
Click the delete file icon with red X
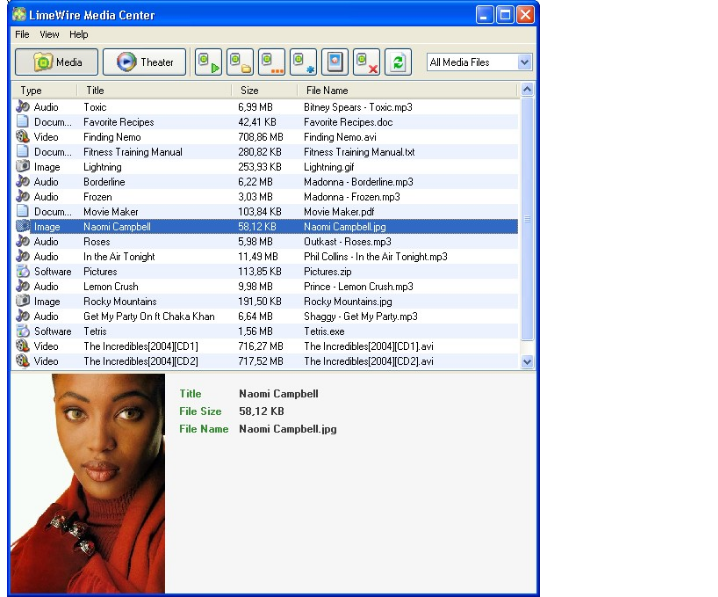[x=366, y=62]
